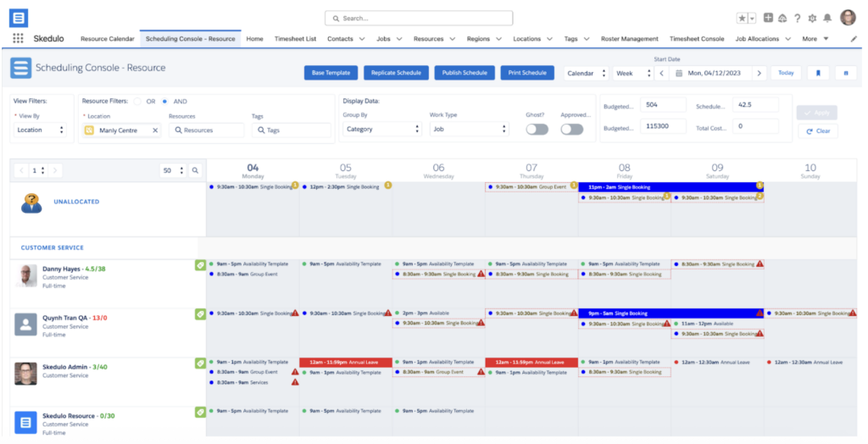Open the Roster Management tab

[630, 39]
